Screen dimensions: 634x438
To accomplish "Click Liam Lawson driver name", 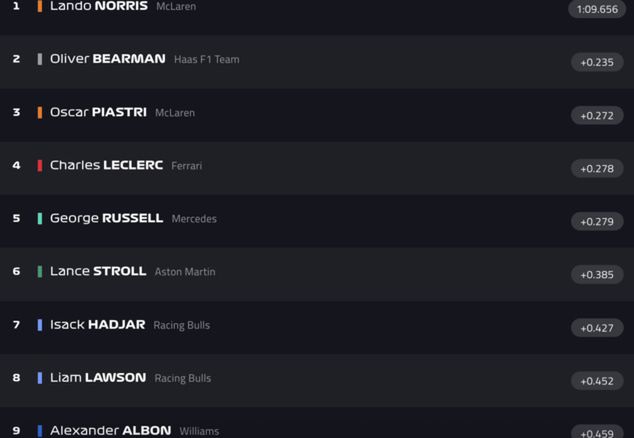I will click(98, 377).
